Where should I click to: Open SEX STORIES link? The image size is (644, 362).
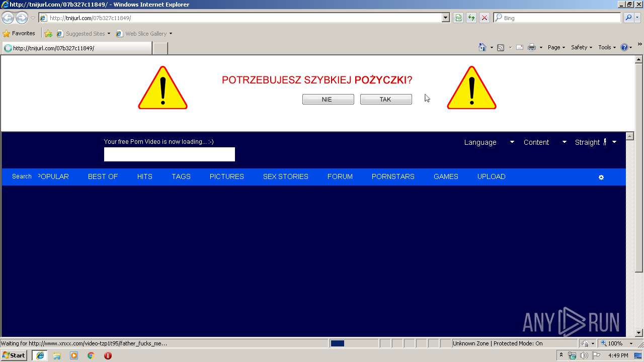[286, 176]
